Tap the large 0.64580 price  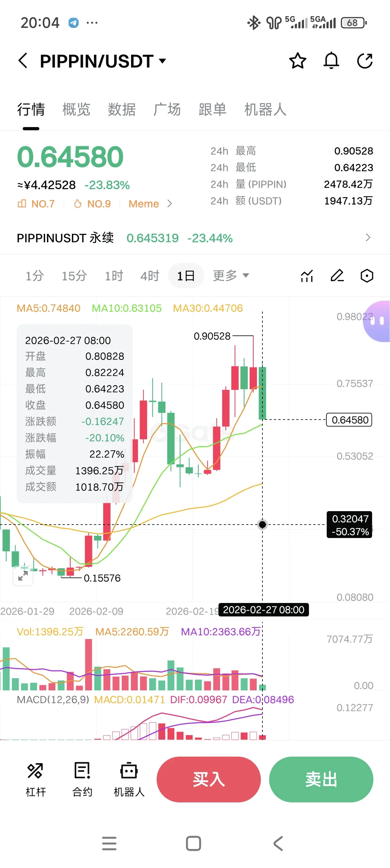[x=70, y=157]
